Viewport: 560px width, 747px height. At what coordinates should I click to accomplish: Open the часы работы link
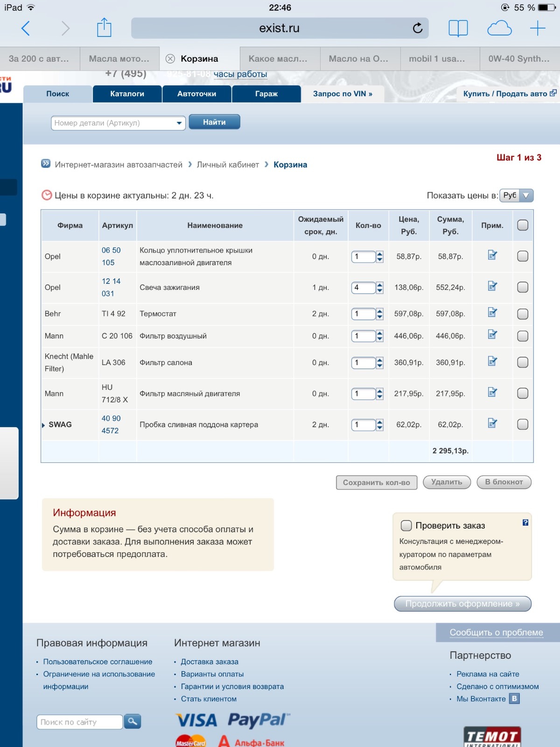(x=240, y=74)
